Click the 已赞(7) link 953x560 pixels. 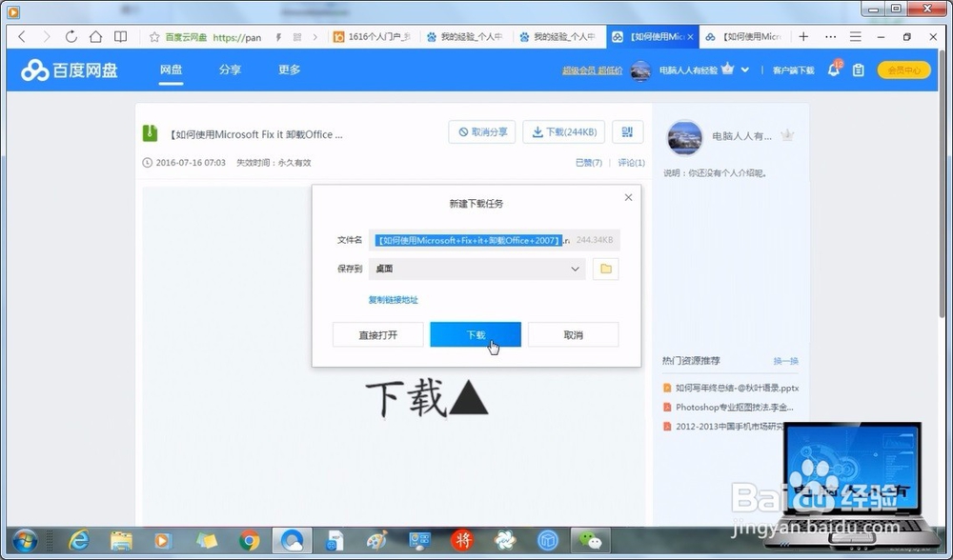[588, 163]
